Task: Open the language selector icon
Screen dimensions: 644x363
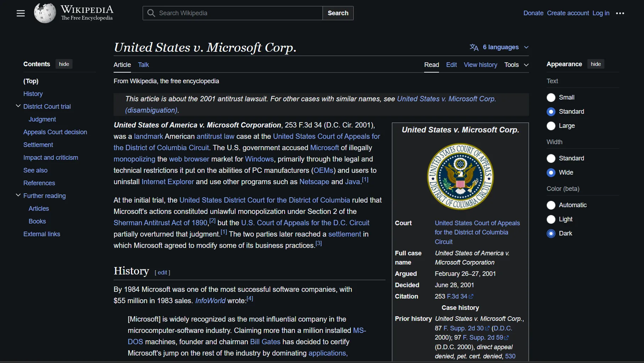Action: click(474, 47)
